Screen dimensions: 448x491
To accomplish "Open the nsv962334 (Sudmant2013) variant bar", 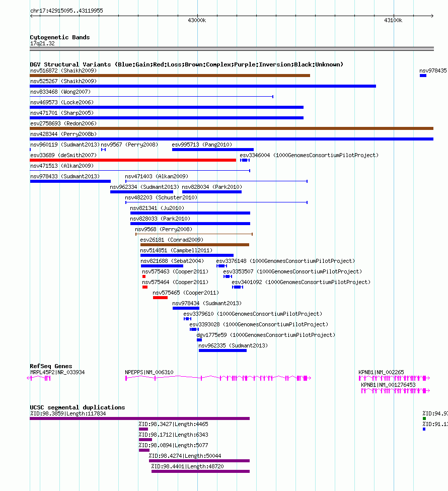I will pyautogui.click(x=141, y=192).
